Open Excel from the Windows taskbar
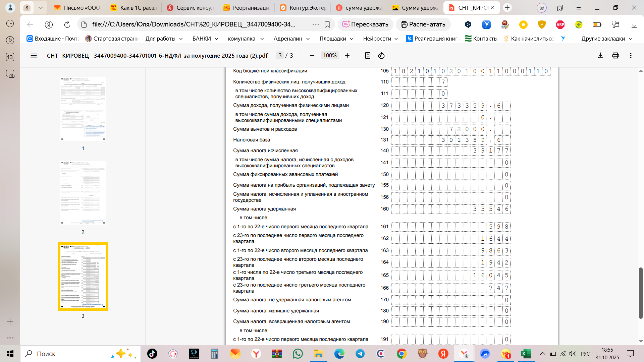Screen dimensions: 644x362 pos(526,354)
